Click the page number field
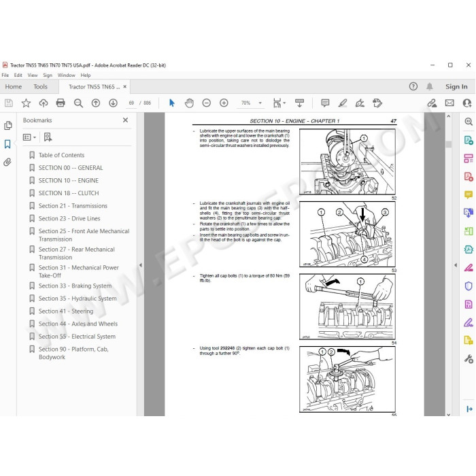This screenshot has height=476, width=476. point(131,103)
